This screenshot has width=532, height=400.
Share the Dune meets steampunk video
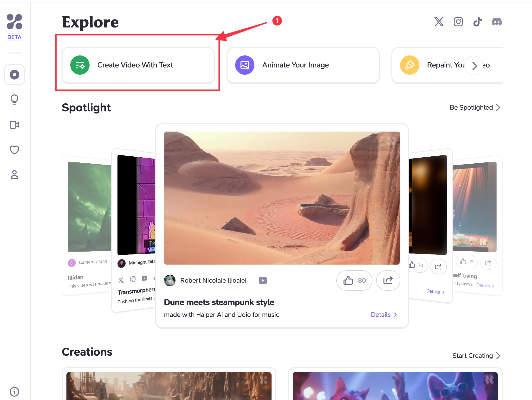[x=388, y=280]
